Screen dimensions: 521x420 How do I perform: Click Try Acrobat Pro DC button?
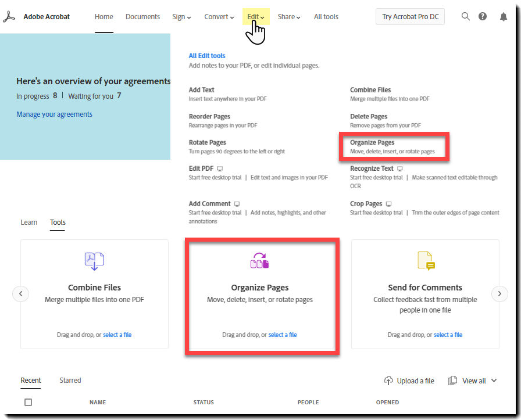[410, 17]
